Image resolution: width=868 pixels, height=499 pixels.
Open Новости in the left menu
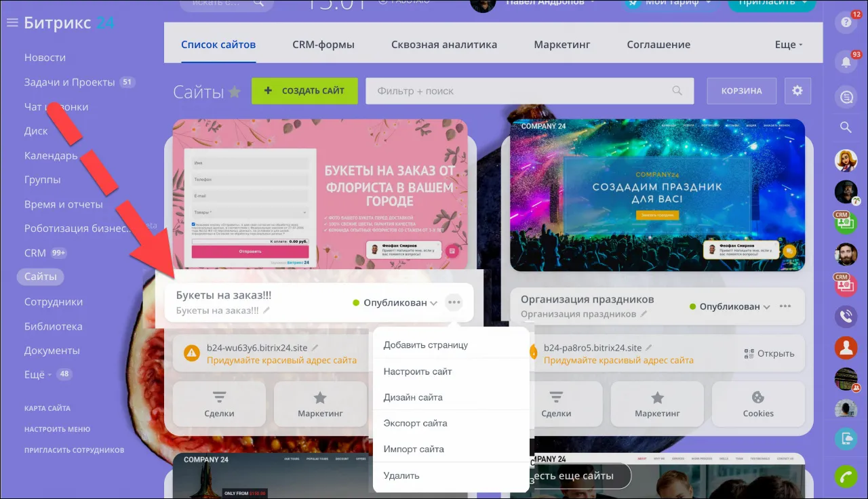coord(45,58)
